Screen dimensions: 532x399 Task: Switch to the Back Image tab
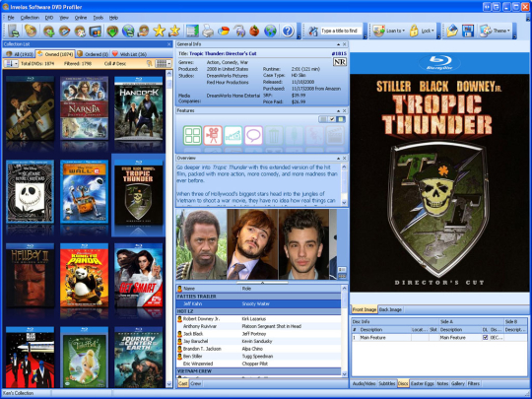pos(390,309)
